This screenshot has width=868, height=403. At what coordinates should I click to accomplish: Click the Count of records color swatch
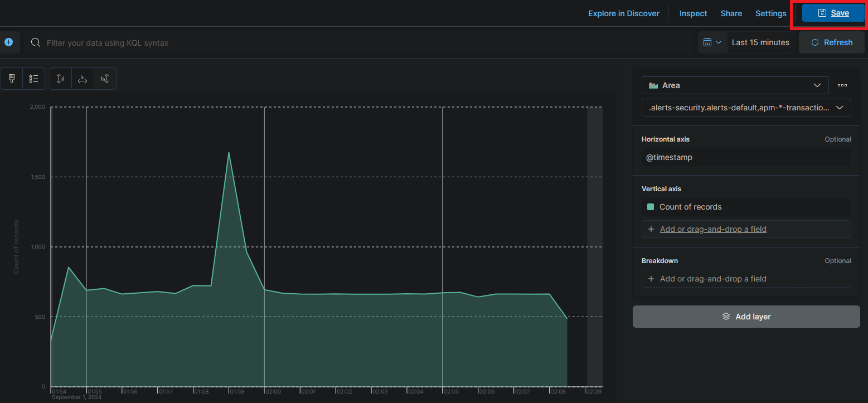click(650, 207)
